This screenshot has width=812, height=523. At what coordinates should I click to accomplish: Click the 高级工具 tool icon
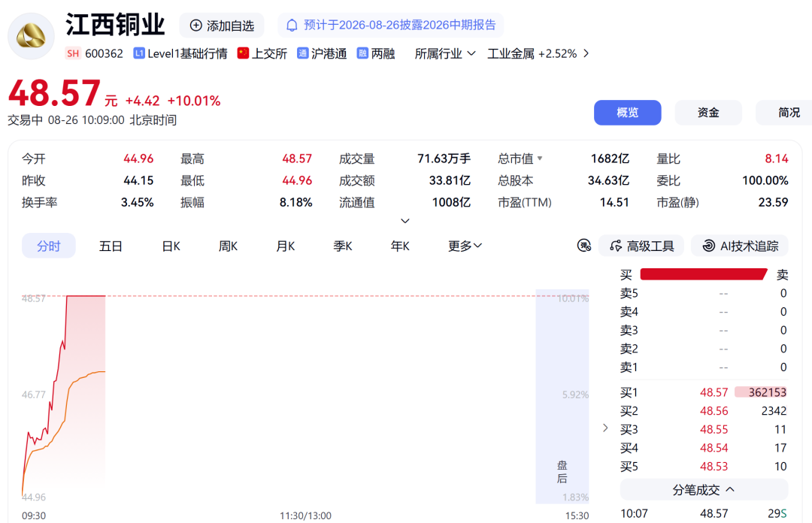point(616,246)
